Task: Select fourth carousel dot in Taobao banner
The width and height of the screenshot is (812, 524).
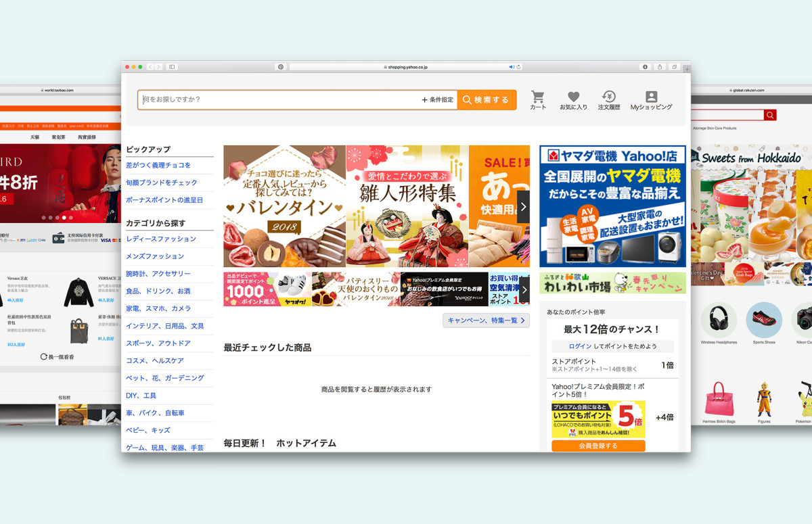Action: (x=64, y=218)
